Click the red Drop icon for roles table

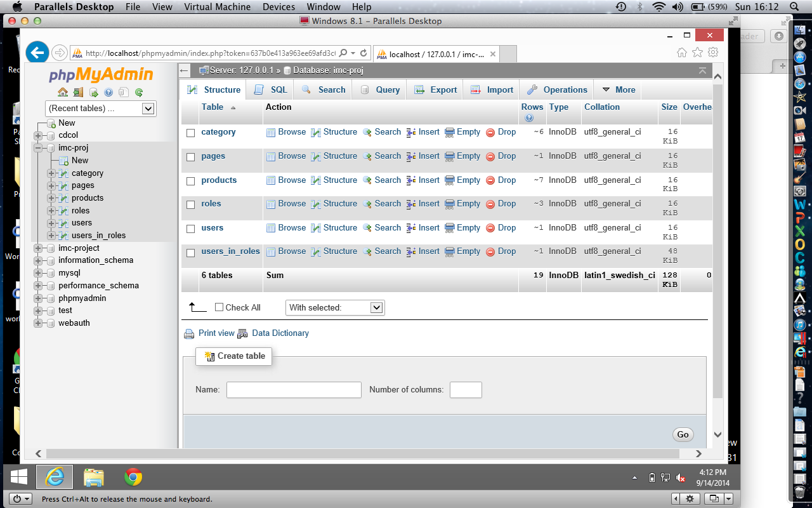[490, 204]
